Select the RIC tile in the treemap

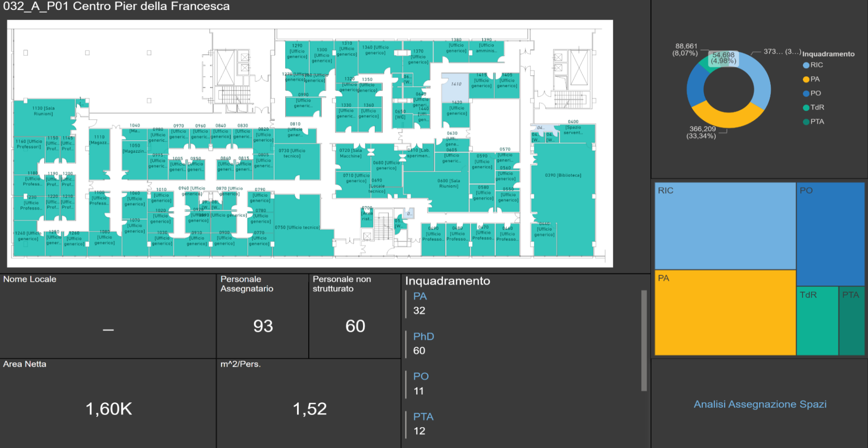coord(725,226)
